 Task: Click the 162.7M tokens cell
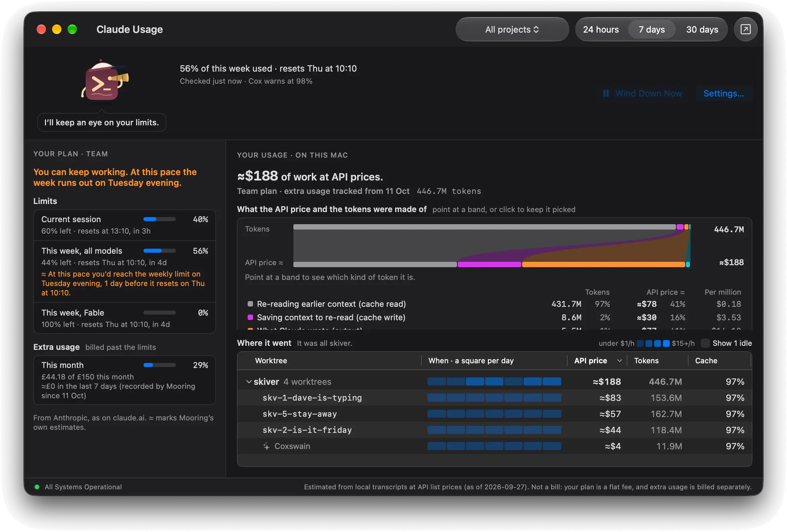666,414
